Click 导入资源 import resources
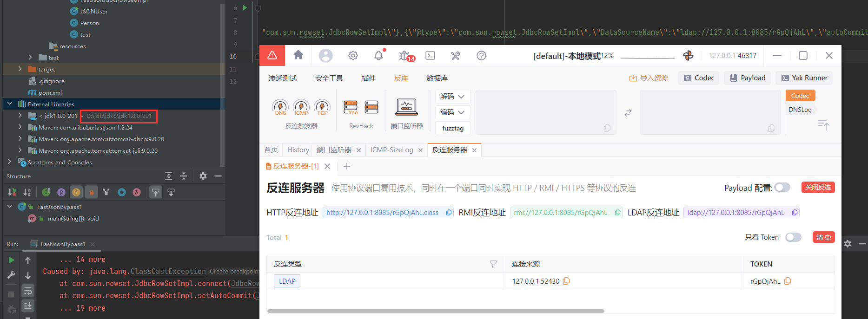 coord(649,78)
